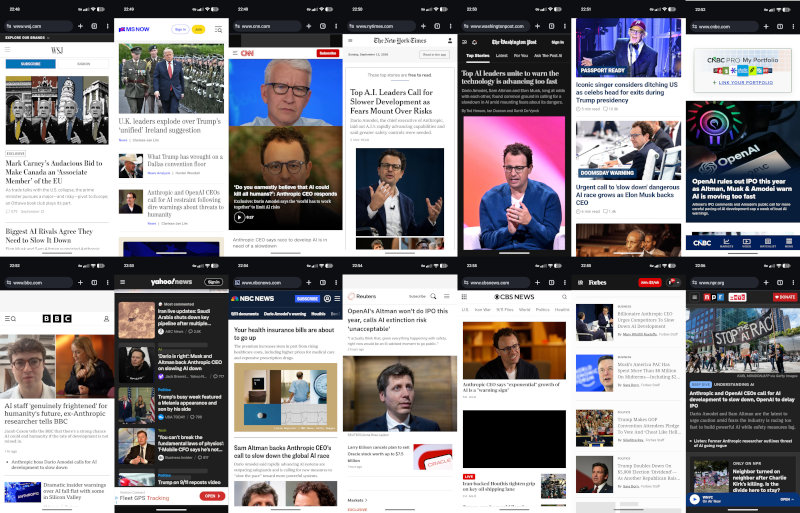
Task: Open new tab in the WSJ browser screen
Action: click(x=80, y=26)
